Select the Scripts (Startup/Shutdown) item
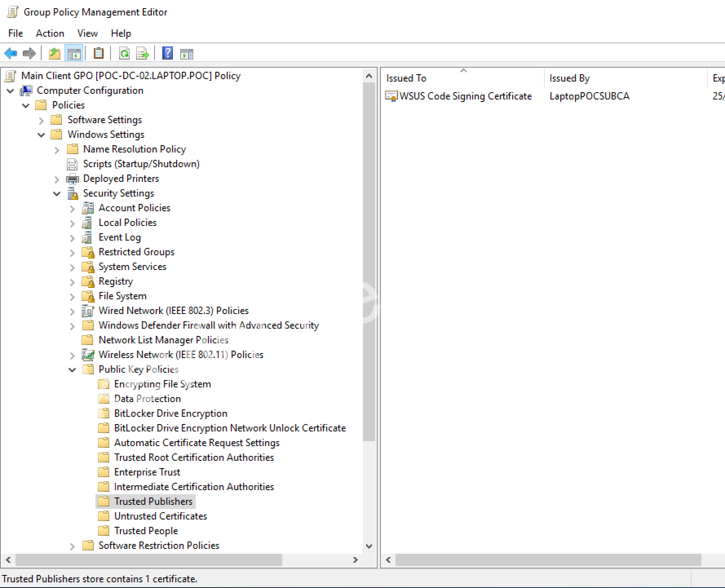The height and width of the screenshot is (588, 725). pyautogui.click(x=141, y=164)
